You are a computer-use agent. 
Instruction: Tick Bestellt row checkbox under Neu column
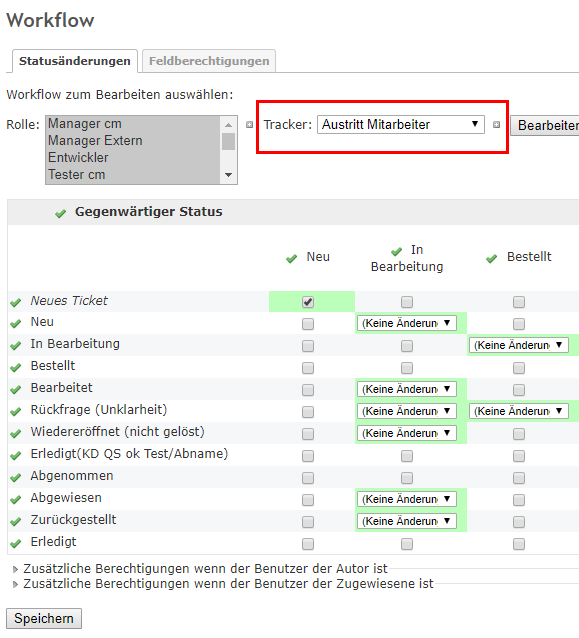(x=308, y=368)
